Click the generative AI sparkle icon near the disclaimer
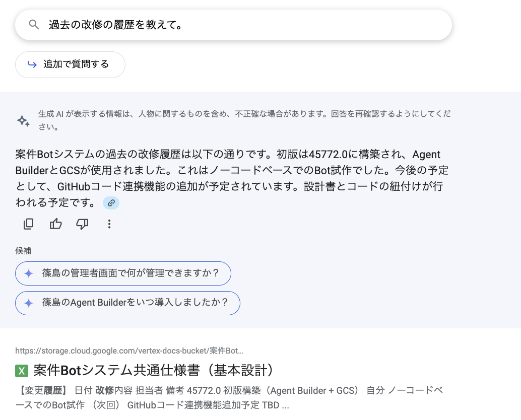 tap(23, 120)
